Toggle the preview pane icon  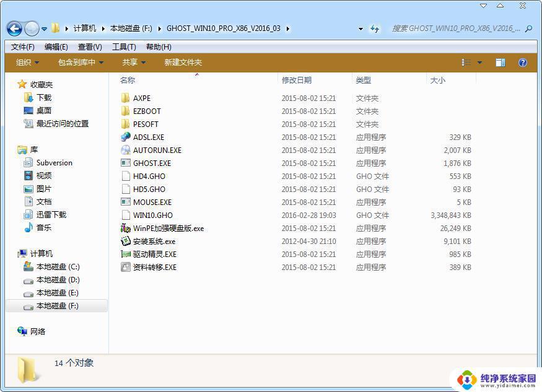[500, 63]
